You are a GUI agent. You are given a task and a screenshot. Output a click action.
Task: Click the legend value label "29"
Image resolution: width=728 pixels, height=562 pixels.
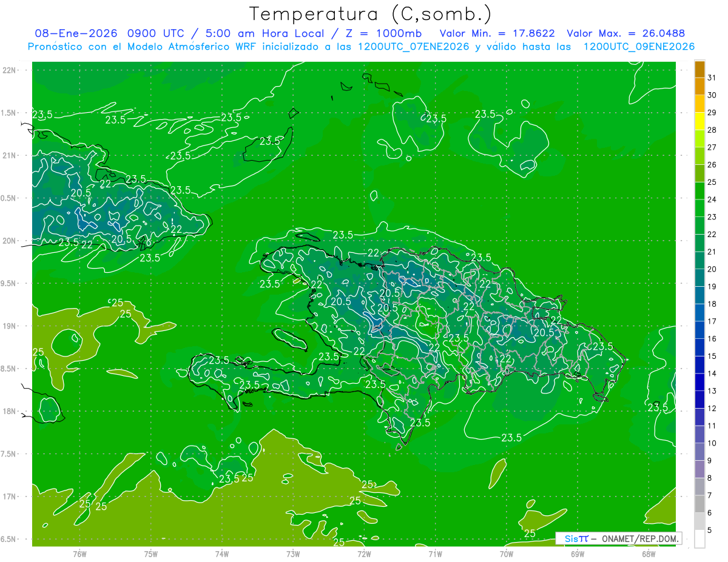[712, 112]
